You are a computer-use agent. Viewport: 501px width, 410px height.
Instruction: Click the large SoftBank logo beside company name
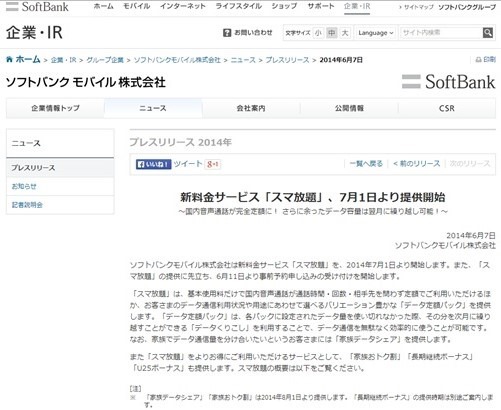(449, 82)
